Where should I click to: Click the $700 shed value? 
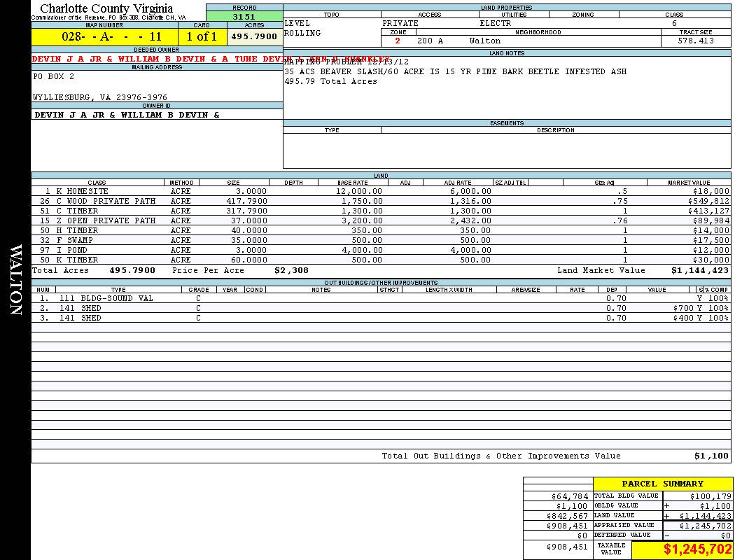click(x=682, y=308)
